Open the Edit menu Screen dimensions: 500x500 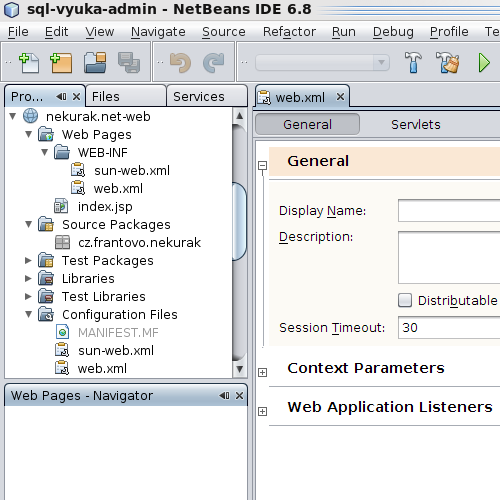[56, 32]
